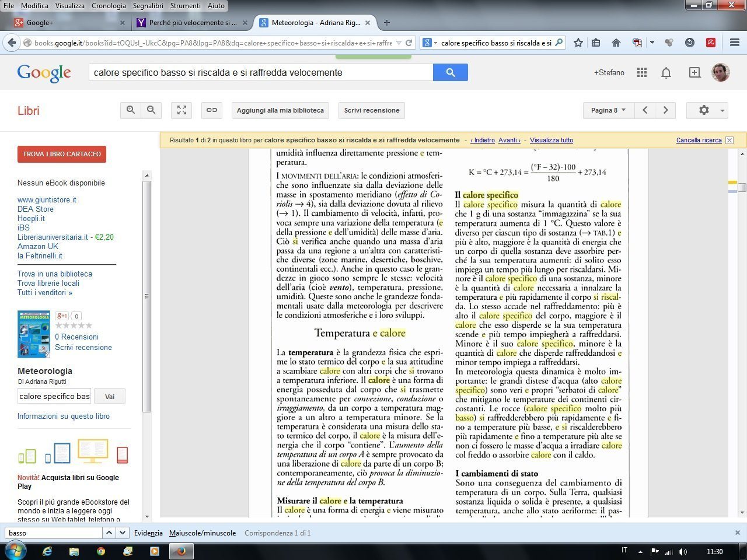Toggle Evidenzia highlight-all in find bar

coord(148,533)
